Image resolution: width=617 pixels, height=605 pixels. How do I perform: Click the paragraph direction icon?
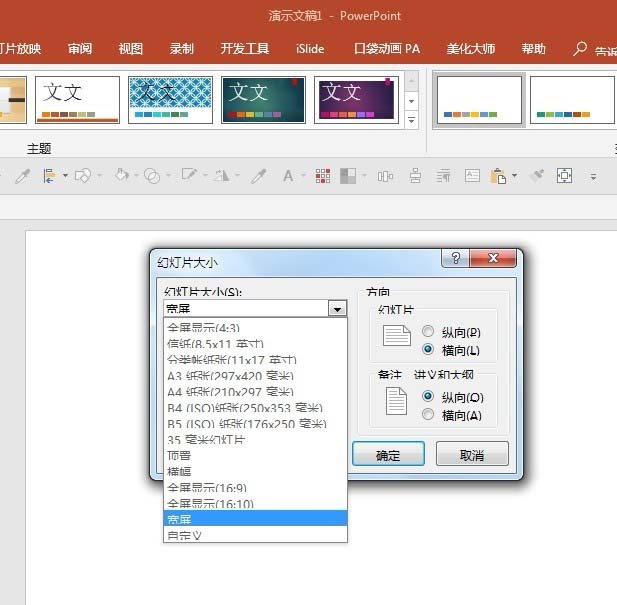(x=443, y=176)
